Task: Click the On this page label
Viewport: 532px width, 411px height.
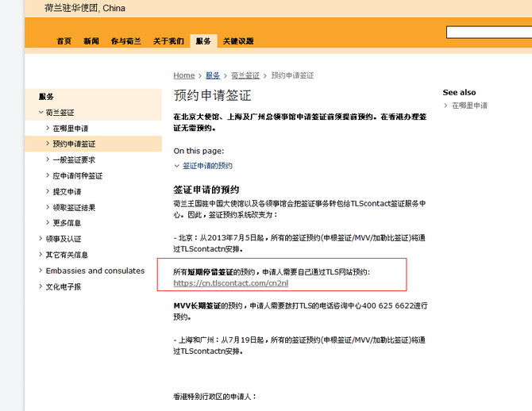Action: coord(199,151)
